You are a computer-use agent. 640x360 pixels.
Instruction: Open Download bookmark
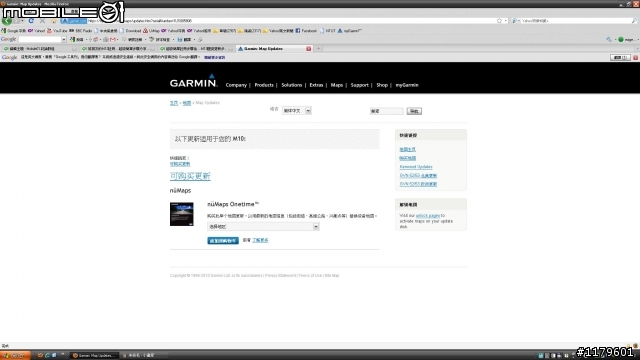tap(131, 31)
